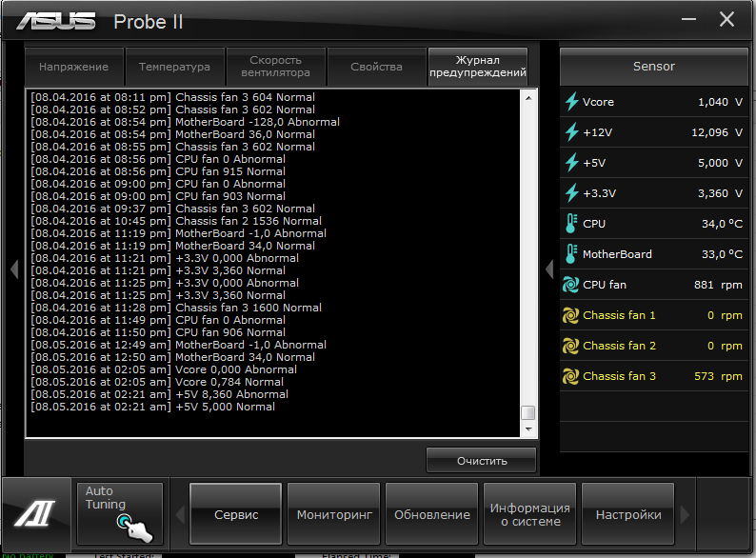Viewport: 756px width, 558px height.
Task: Click the Chassis fan 2 icon
Action: pyautogui.click(x=571, y=346)
